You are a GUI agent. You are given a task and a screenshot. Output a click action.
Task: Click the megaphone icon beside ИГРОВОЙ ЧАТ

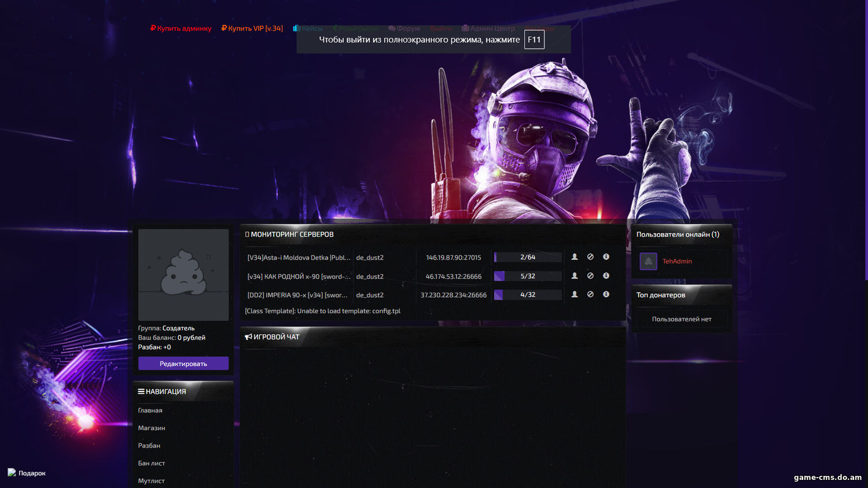click(248, 337)
